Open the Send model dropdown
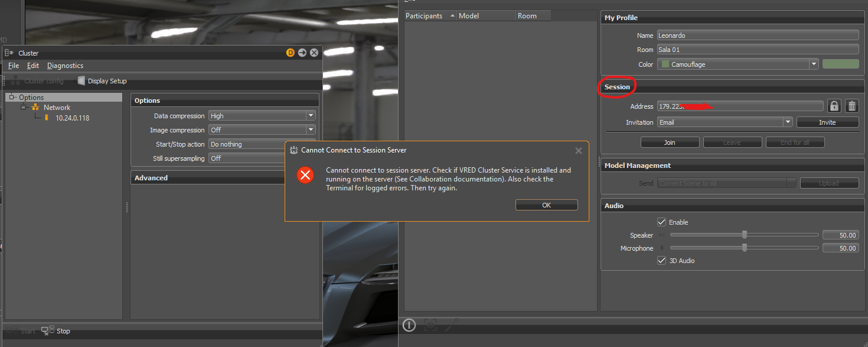The width and height of the screenshot is (868, 347). (x=727, y=183)
